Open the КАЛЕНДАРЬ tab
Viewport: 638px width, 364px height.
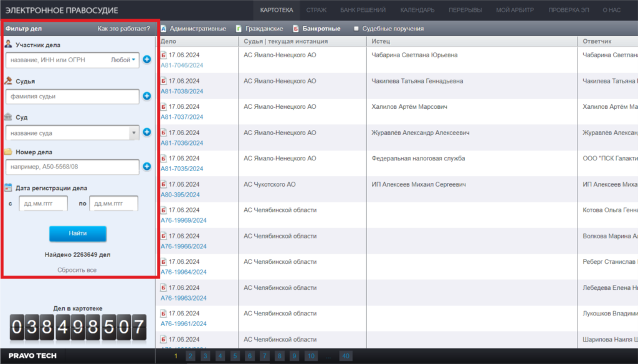pos(417,10)
